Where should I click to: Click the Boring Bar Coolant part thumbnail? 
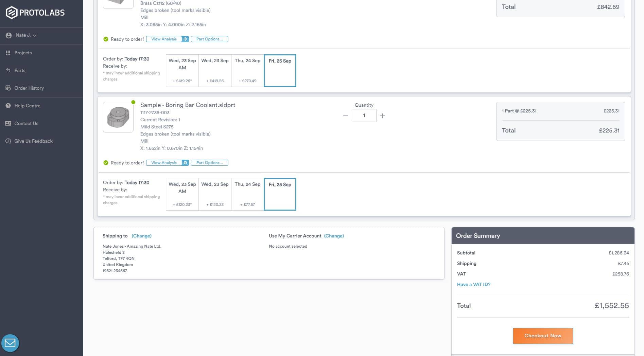(x=118, y=117)
